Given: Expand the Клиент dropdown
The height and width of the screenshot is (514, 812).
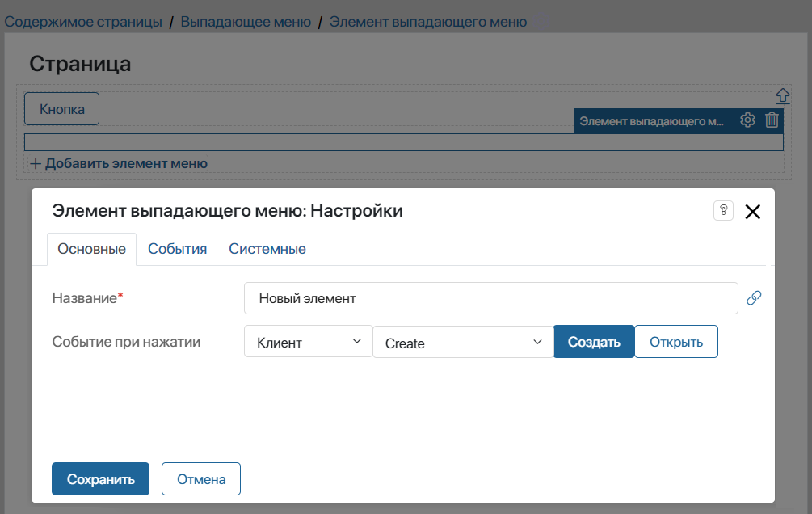Looking at the screenshot, I should coord(308,342).
